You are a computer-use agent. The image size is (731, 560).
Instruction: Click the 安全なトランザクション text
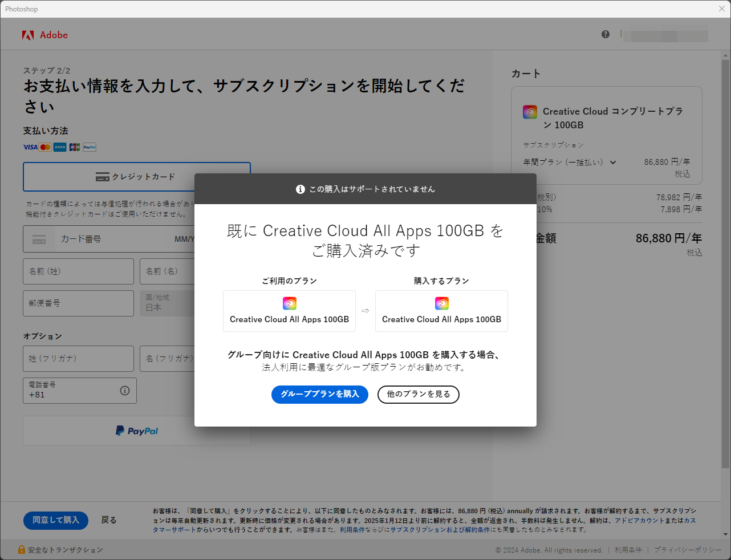tap(66, 550)
